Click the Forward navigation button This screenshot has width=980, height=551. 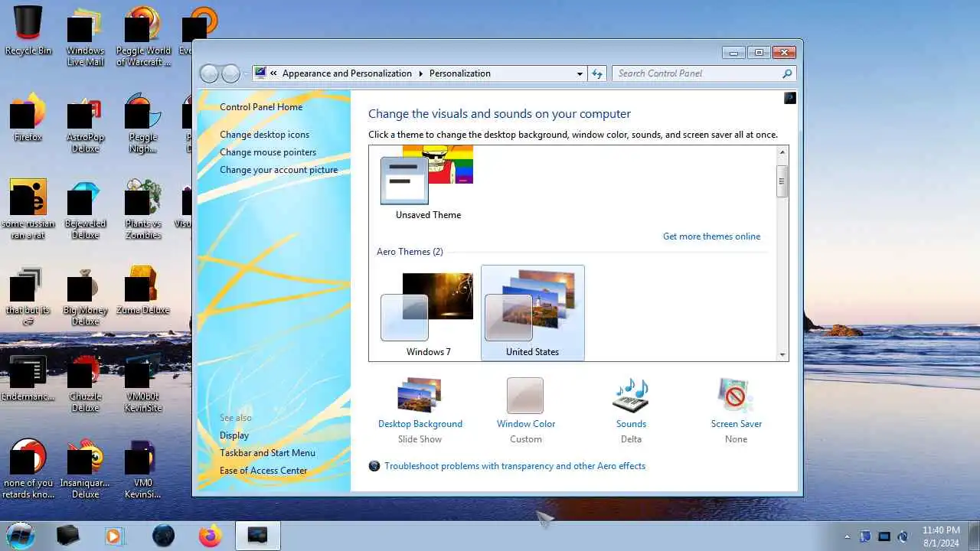coord(230,73)
